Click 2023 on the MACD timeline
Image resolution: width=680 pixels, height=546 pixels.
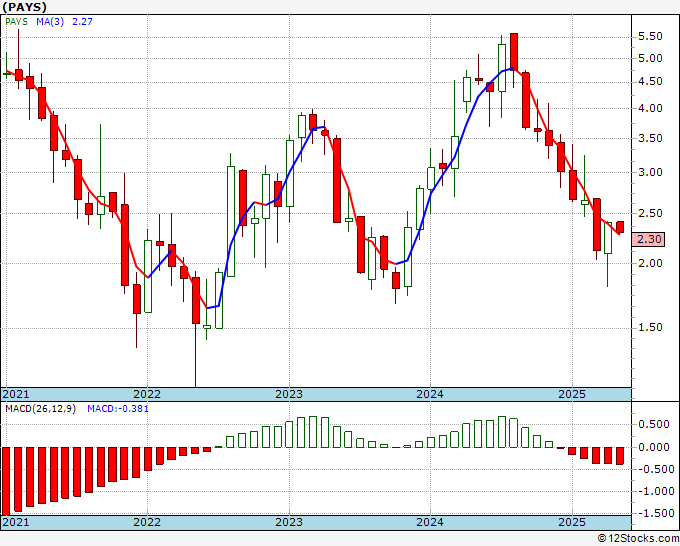(x=289, y=522)
